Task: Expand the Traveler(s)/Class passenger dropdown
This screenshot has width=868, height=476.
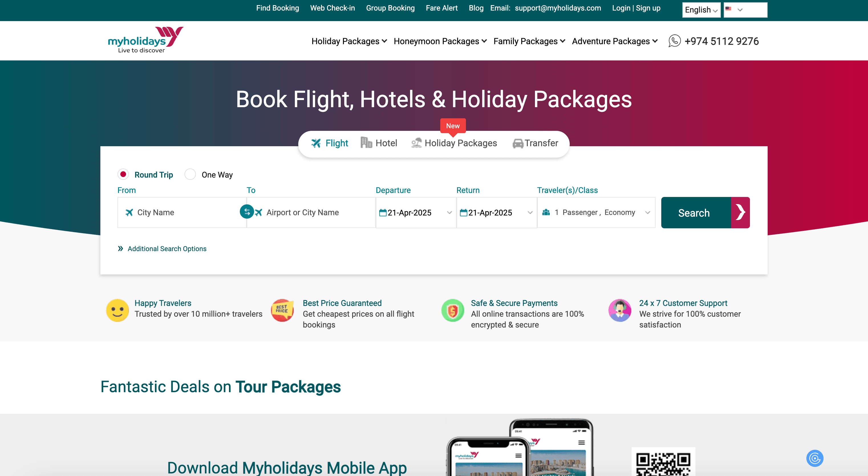Action: click(596, 213)
